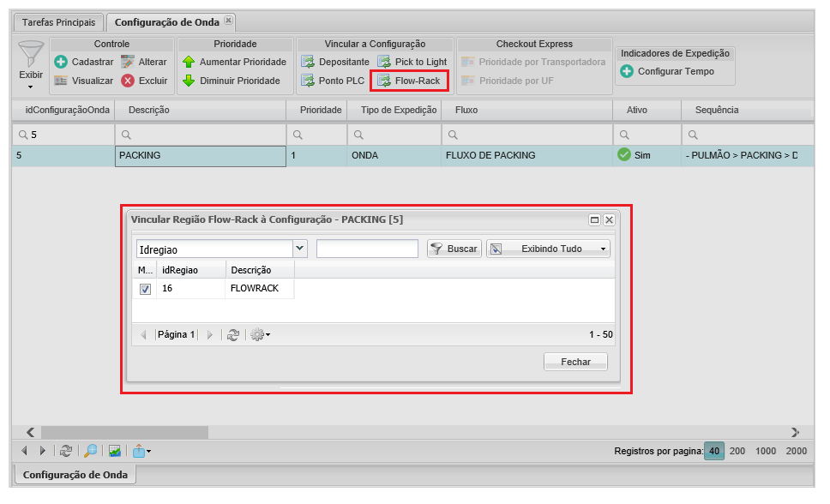Click the Ativo filter search field
Viewport: 830px width, 504px height.
pyautogui.click(x=647, y=135)
